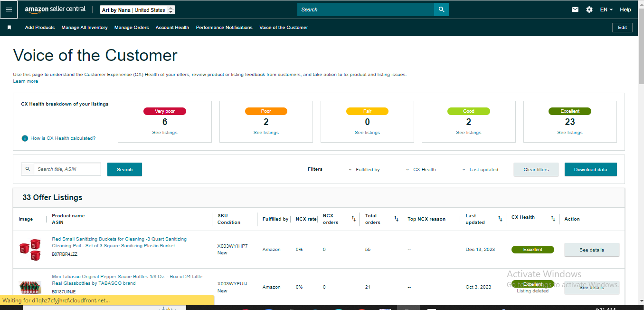This screenshot has width=644, height=310.
Task: Click the red sanitizing buckets product thumbnail
Action: click(30, 250)
